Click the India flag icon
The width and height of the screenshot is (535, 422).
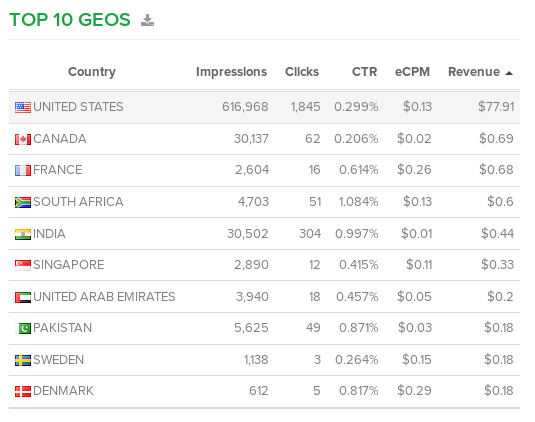pyautogui.click(x=23, y=234)
